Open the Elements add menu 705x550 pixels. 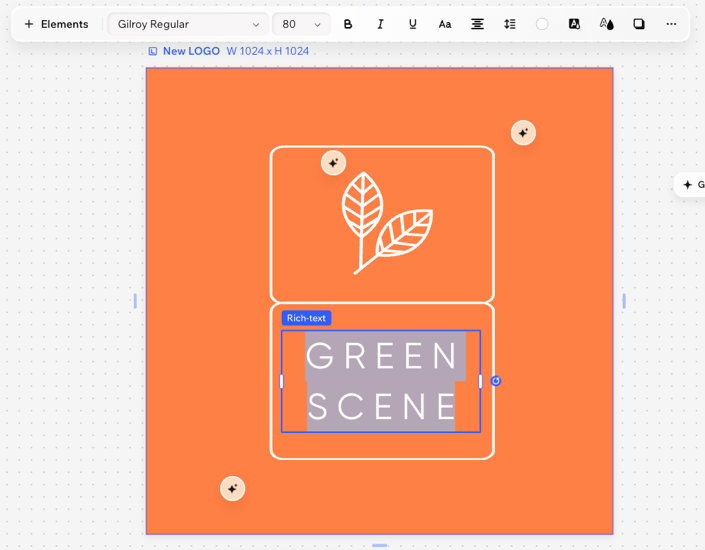pos(56,24)
